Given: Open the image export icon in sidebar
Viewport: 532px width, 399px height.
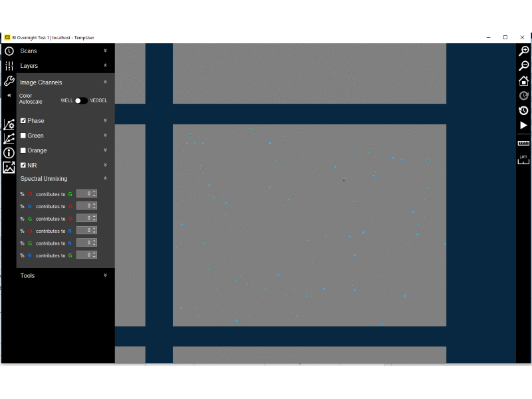Looking at the screenshot, I should 9,168.
